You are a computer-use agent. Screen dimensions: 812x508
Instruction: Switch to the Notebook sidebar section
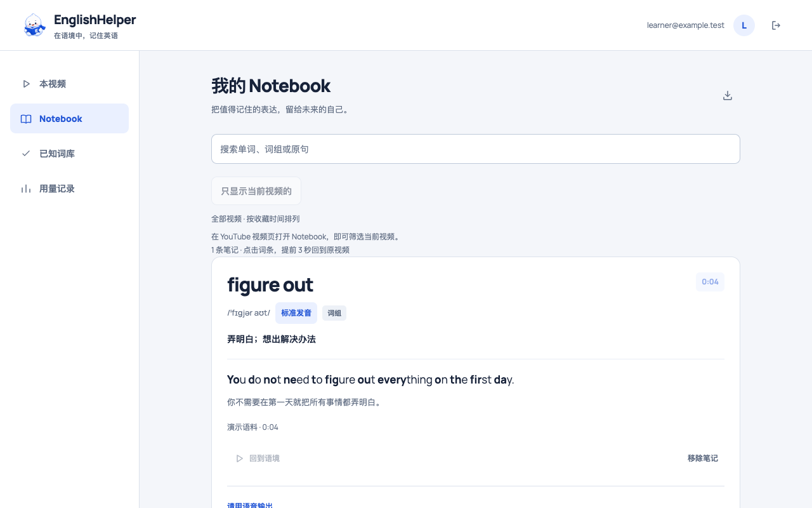pyautogui.click(x=69, y=119)
